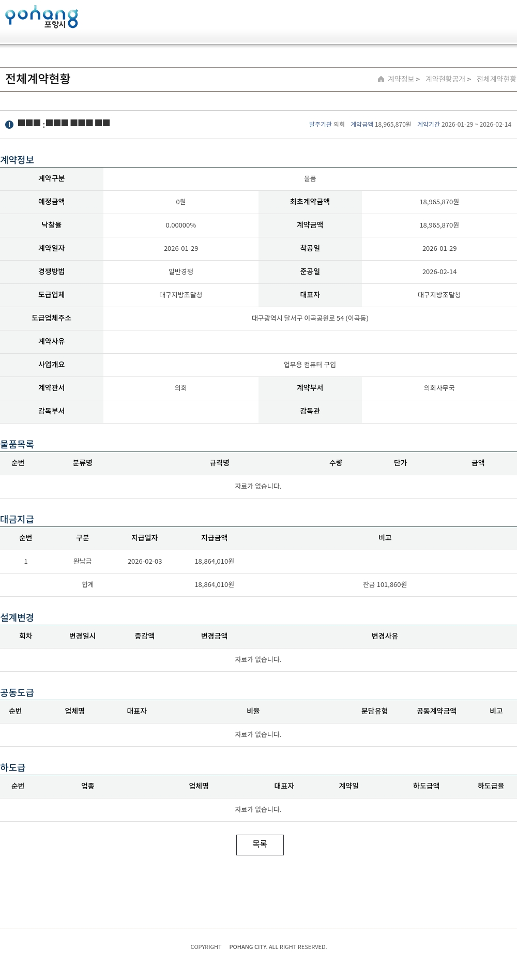This screenshot has height=980, width=517.
Task: Click the 계약기간 date range text
Action: pyautogui.click(x=476, y=125)
